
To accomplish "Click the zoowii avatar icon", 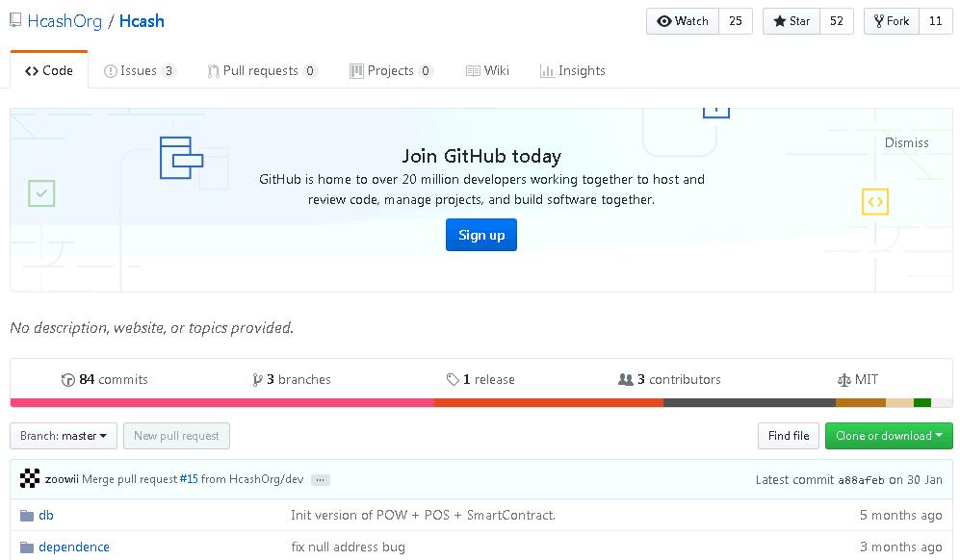I will pyautogui.click(x=30, y=478).
